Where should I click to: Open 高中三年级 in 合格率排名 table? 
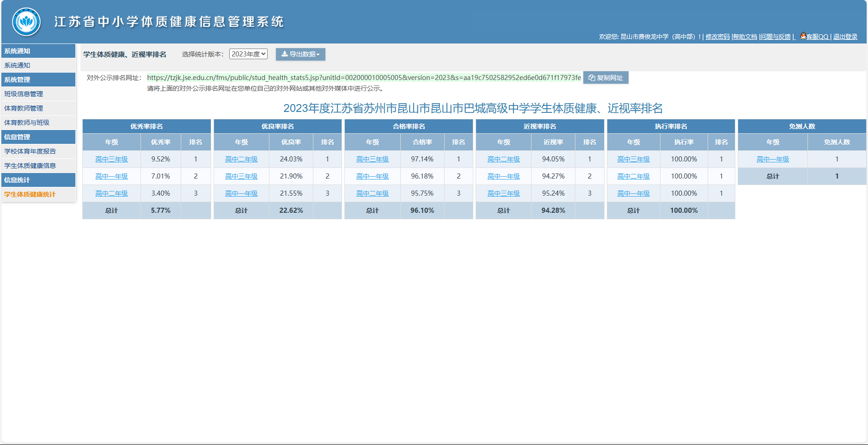pos(373,159)
